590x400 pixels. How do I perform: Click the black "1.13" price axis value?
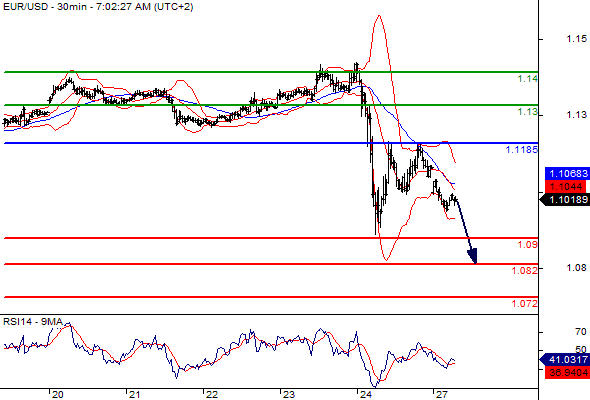click(x=576, y=114)
